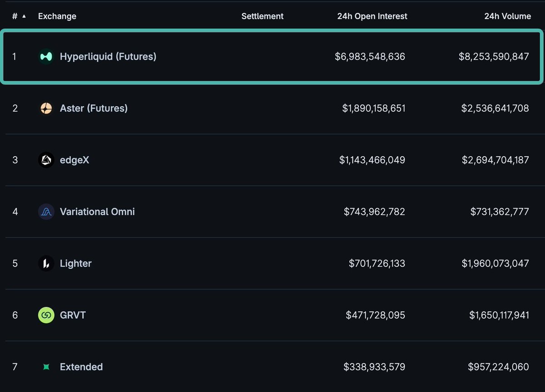Click the Extended exchange logo icon

click(x=46, y=367)
